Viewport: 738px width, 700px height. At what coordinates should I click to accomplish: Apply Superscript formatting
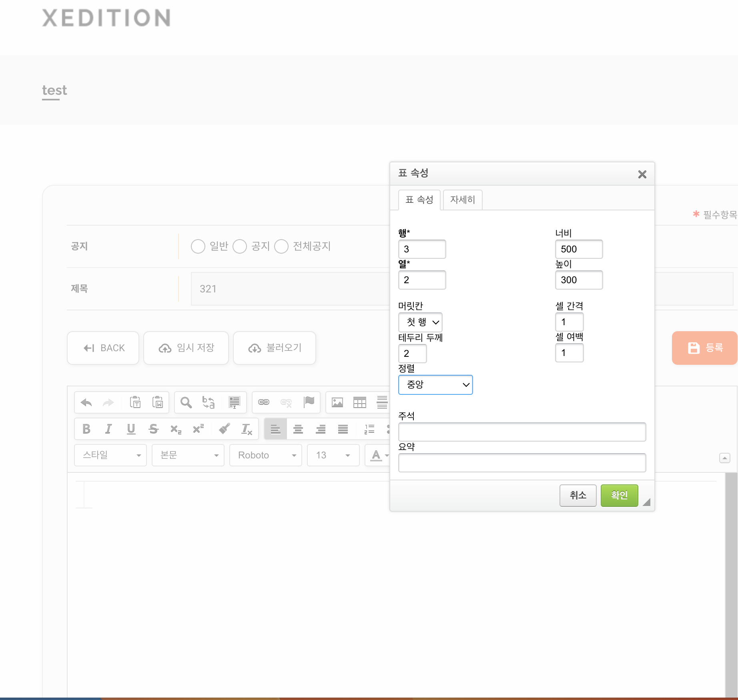pyautogui.click(x=198, y=429)
